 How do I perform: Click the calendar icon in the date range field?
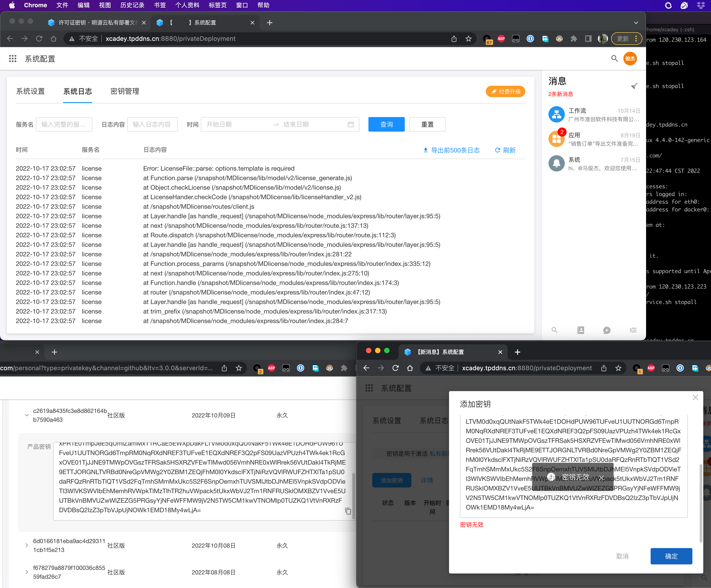pyautogui.click(x=351, y=124)
